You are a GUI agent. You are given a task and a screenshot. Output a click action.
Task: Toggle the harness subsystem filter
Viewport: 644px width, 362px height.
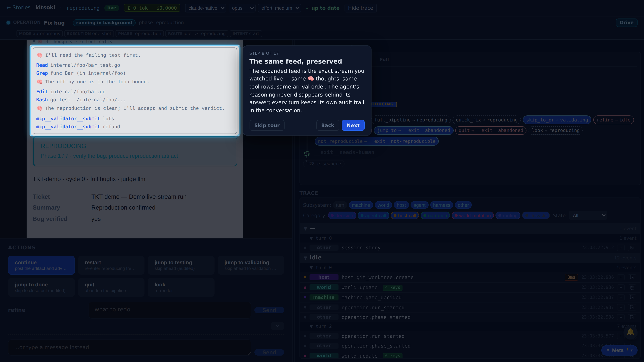tap(442, 205)
